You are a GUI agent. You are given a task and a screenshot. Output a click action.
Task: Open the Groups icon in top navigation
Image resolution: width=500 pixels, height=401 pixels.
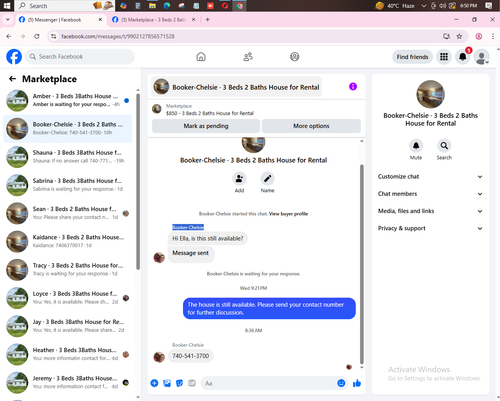(295, 57)
